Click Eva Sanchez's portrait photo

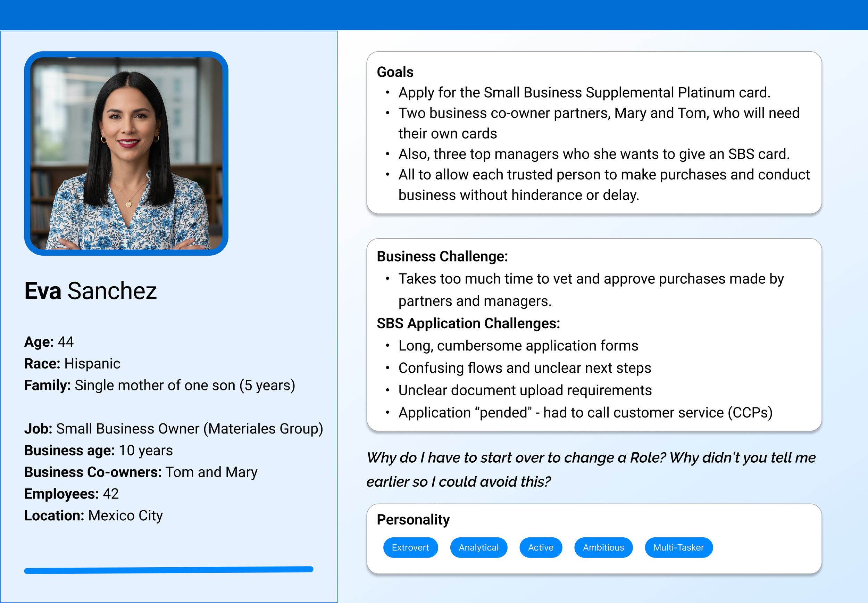(126, 153)
